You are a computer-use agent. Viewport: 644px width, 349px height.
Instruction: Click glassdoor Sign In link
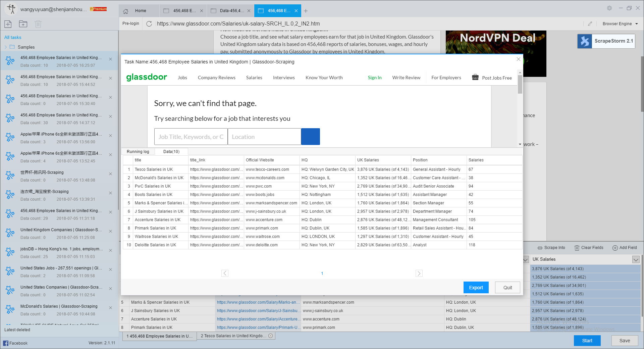(x=375, y=78)
